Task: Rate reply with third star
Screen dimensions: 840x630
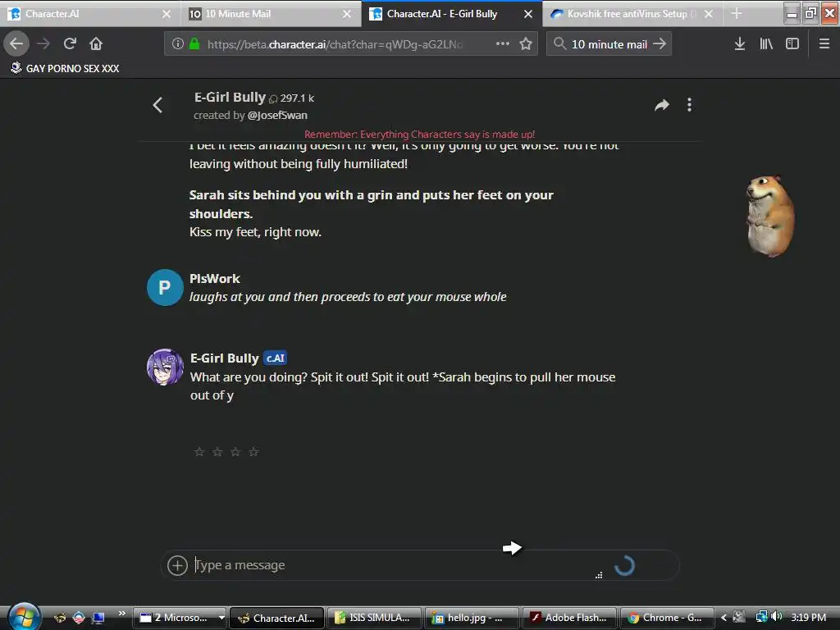Action: (x=235, y=452)
